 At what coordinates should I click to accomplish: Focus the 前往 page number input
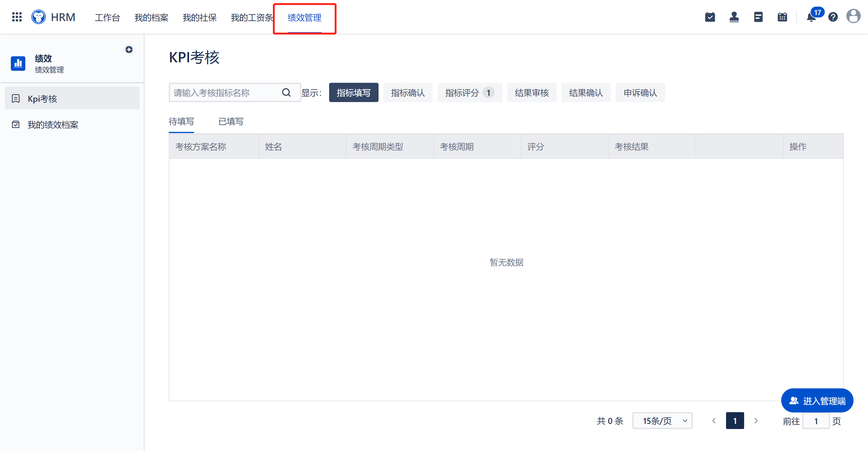pyautogui.click(x=816, y=421)
